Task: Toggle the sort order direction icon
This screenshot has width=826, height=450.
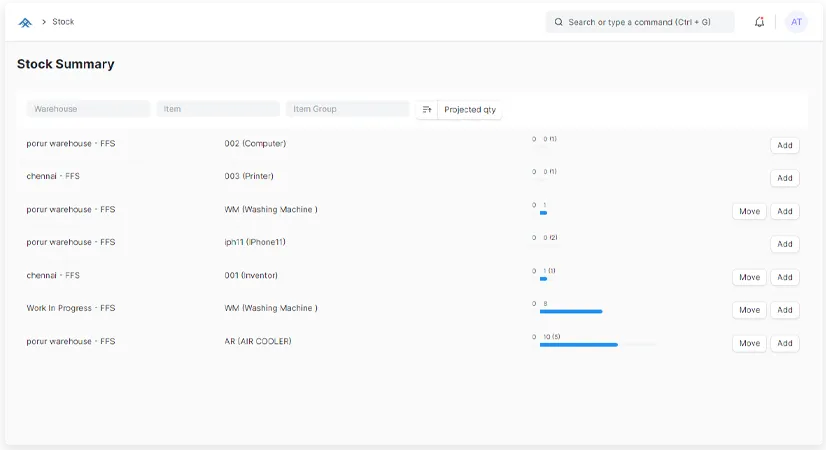Action: pos(427,109)
